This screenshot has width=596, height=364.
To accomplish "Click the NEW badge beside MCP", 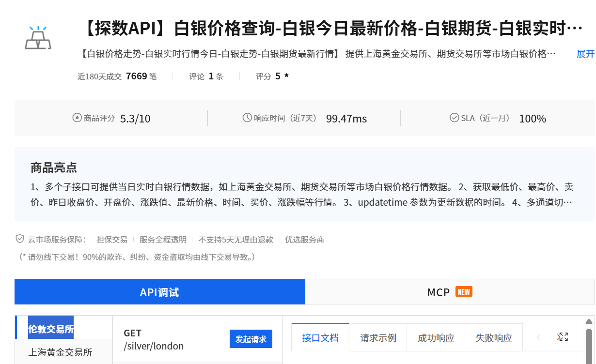I will (x=464, y=291).
